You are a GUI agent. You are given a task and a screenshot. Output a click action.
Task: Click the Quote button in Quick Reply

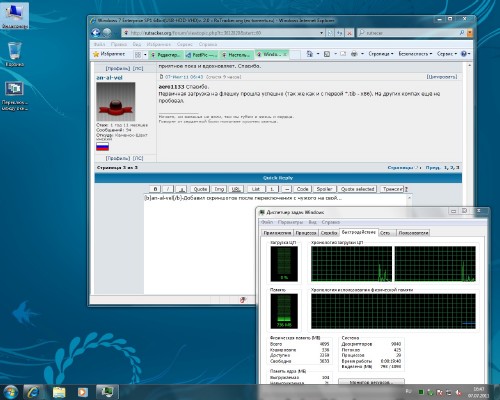(x=200, y=189)
